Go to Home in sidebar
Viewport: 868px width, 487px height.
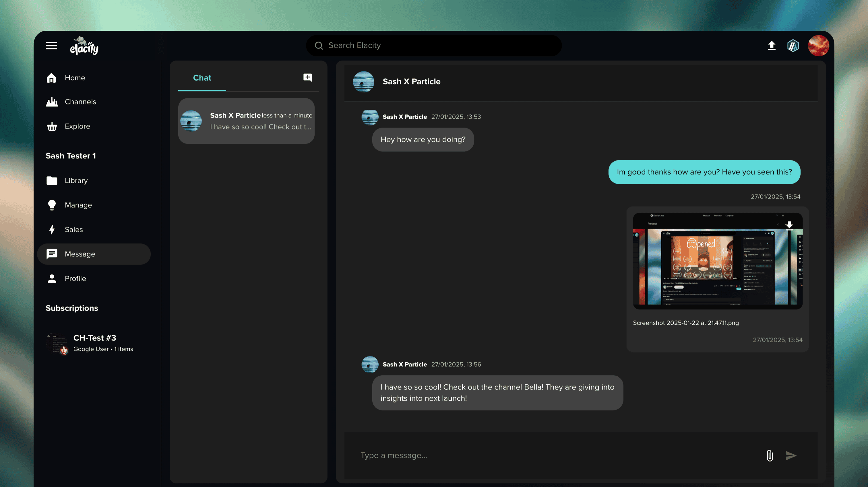pyautogui.click(x=75, y=78)
